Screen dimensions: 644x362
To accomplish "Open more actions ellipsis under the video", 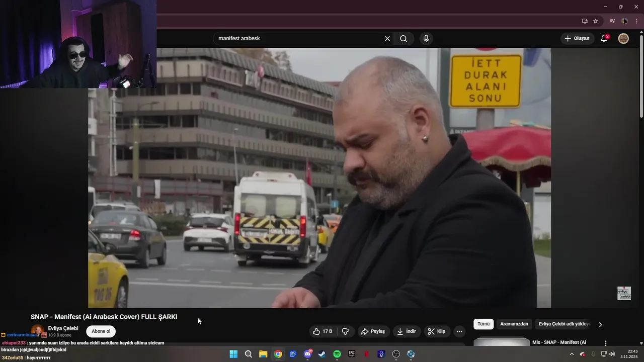I will pyautogui.click(x=459, y=331).
